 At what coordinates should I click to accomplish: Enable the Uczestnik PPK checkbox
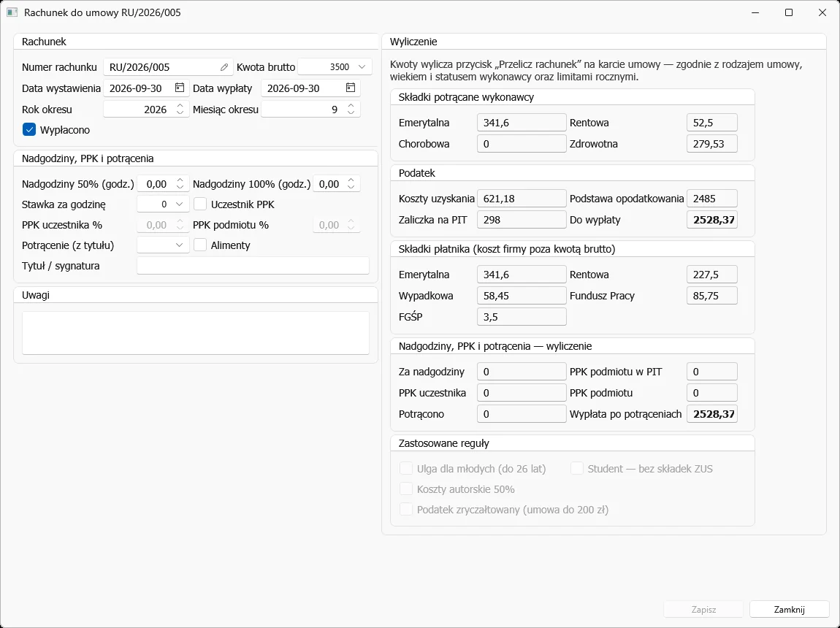click(200, 204)
